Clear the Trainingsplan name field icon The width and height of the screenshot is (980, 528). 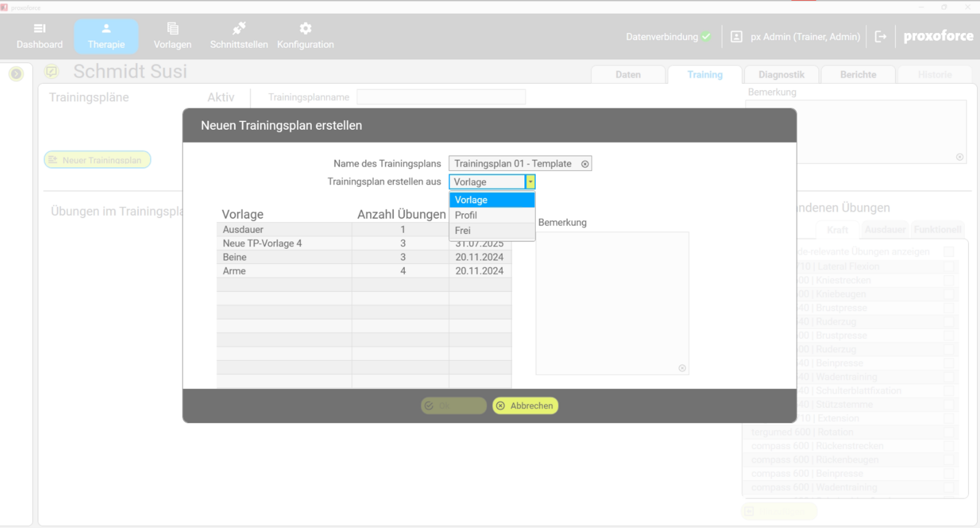[585, 164]
